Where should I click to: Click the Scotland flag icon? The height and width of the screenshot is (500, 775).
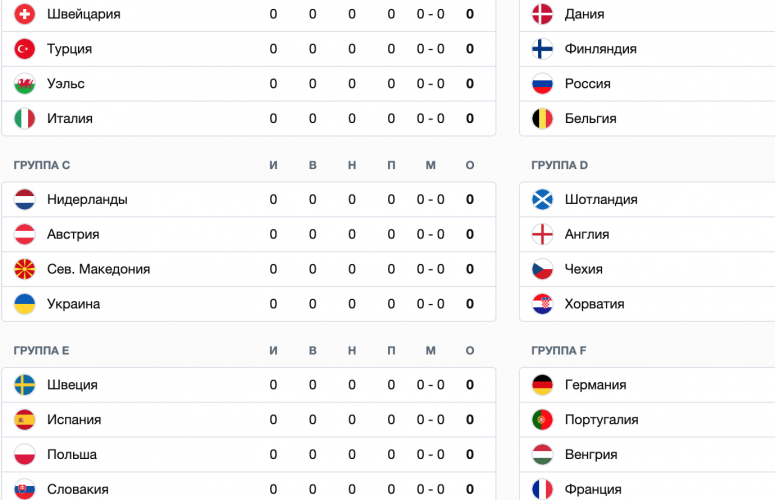coord(542,199)
